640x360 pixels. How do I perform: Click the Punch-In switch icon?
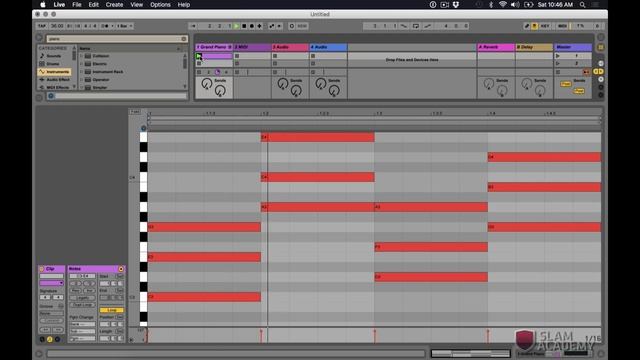[404, 26]
